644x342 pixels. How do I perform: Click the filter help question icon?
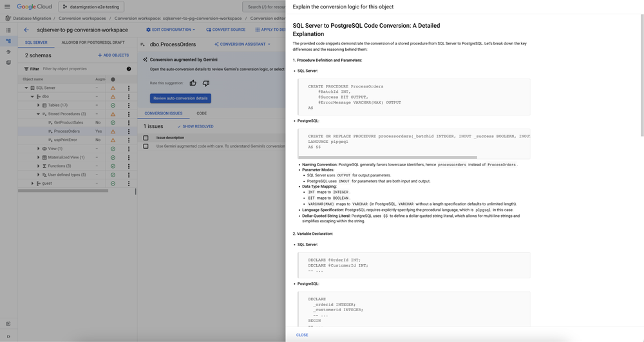click(x=129, y=69)
